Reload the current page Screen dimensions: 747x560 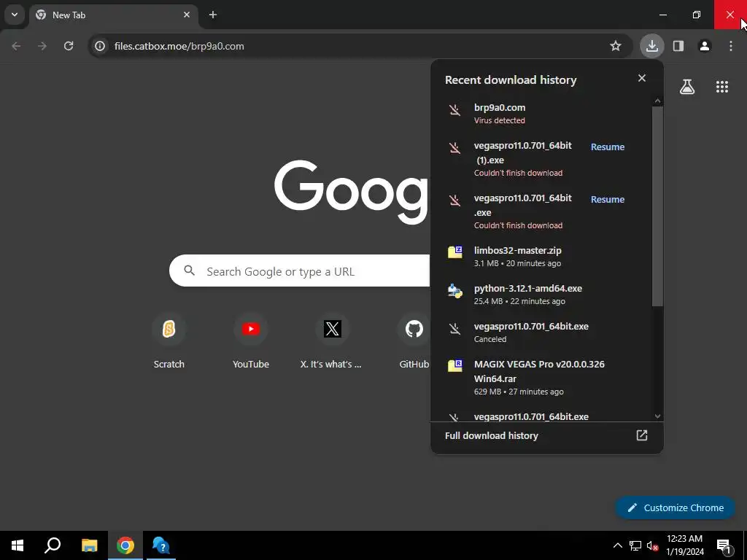point(69,46)
